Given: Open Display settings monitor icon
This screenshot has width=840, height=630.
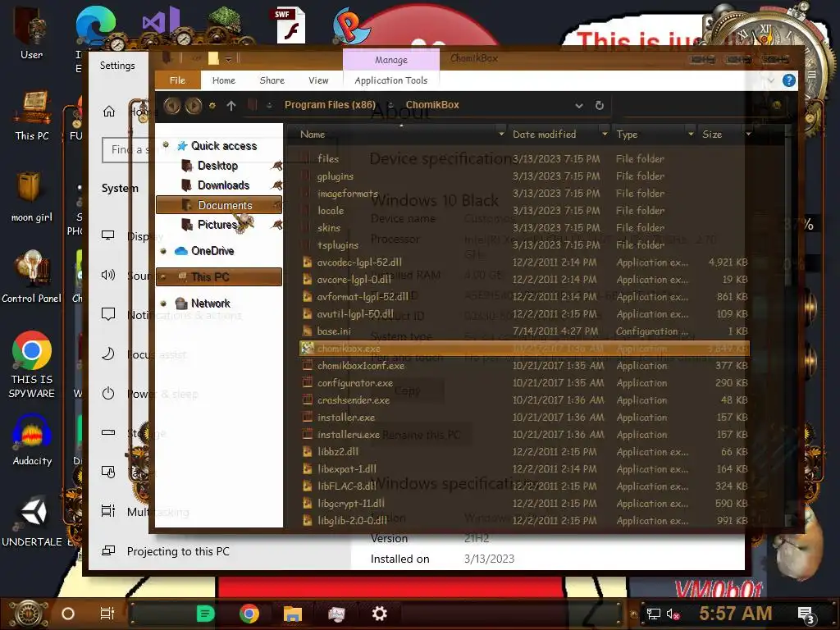Looking at the screenshot, I should (x=108, y=235).
